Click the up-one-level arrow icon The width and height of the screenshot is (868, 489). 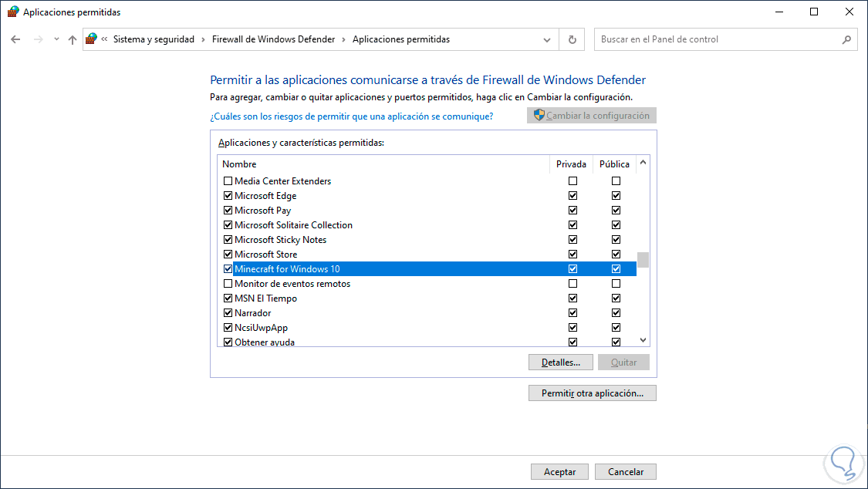[73, 39]
